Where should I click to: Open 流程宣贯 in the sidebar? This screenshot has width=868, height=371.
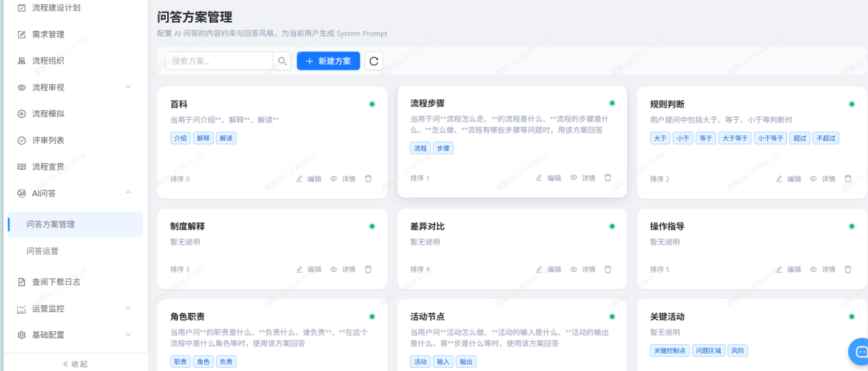[x=48, y=166]
